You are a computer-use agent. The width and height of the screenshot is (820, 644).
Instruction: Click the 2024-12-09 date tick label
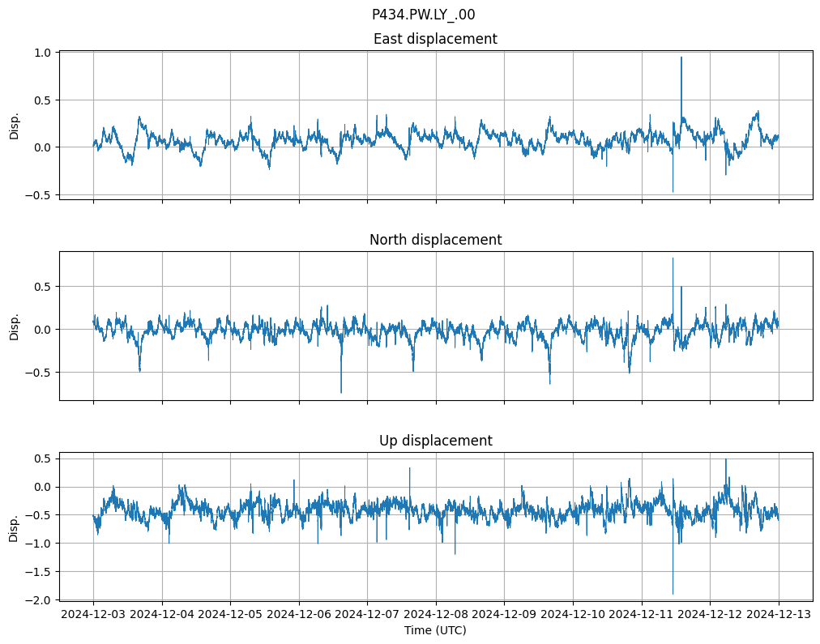[x=504, y=615]
